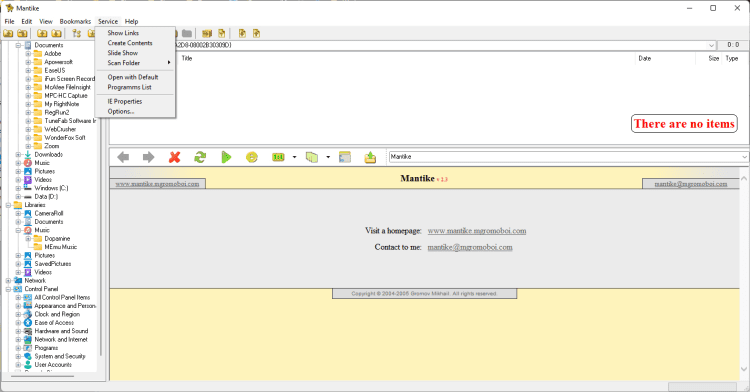Collapse the Libraries tree node
Image resolution: width=750 pixels, height=392 pixels.
click(9, 205)
